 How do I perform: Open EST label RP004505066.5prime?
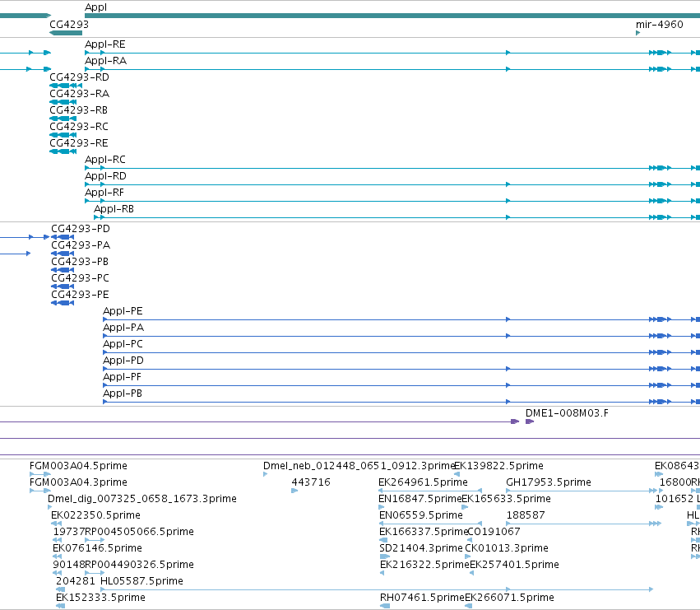[139, 533]
